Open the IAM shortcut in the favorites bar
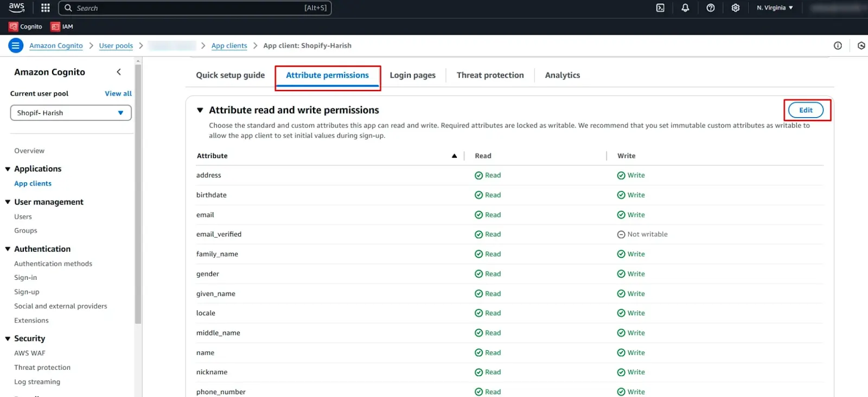Viewport: 868px width, 397px height. pyautogui.click(x=62, y=27)
